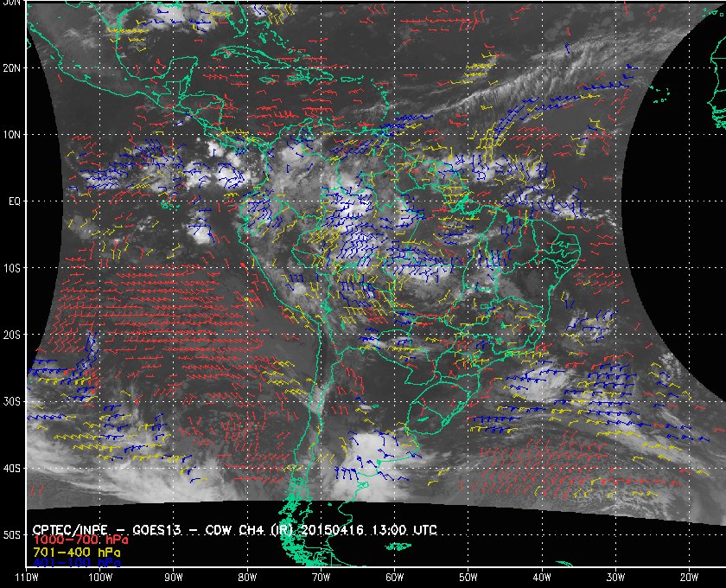Click the 50S latitude label
726x588 pixels.
[x=11, y=534]
